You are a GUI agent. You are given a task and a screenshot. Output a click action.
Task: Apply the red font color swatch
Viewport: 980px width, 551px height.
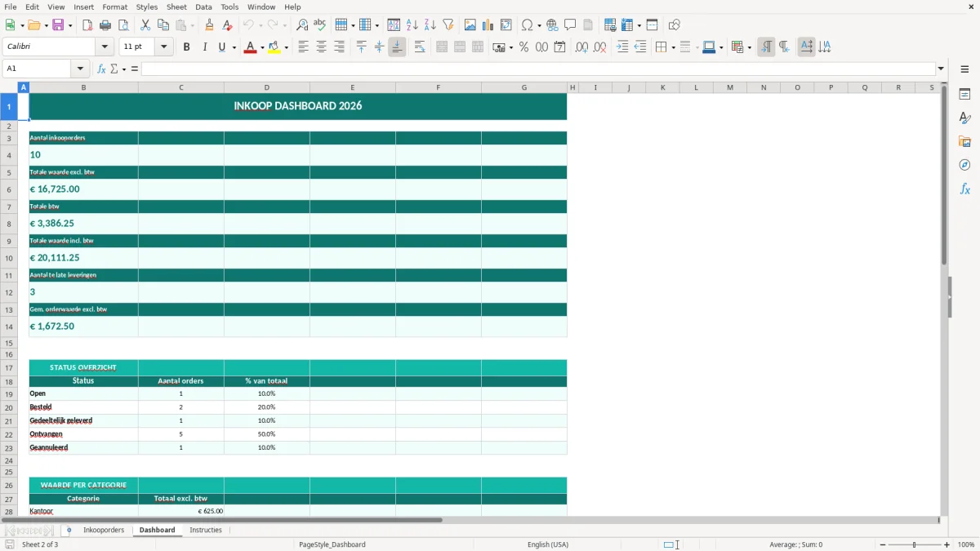pos(249,47)
